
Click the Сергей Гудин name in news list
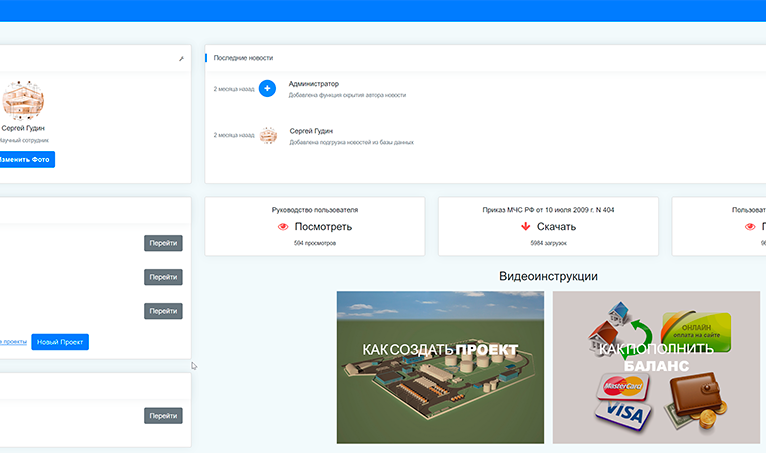(311, 131)
